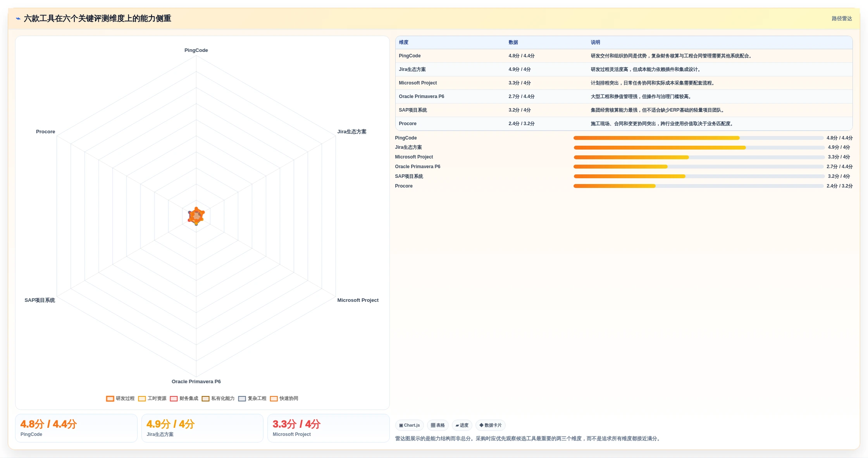868x458 pixels.
Task: Click the Jira生态方案 axis label on the radar
Action: point(352,132)
